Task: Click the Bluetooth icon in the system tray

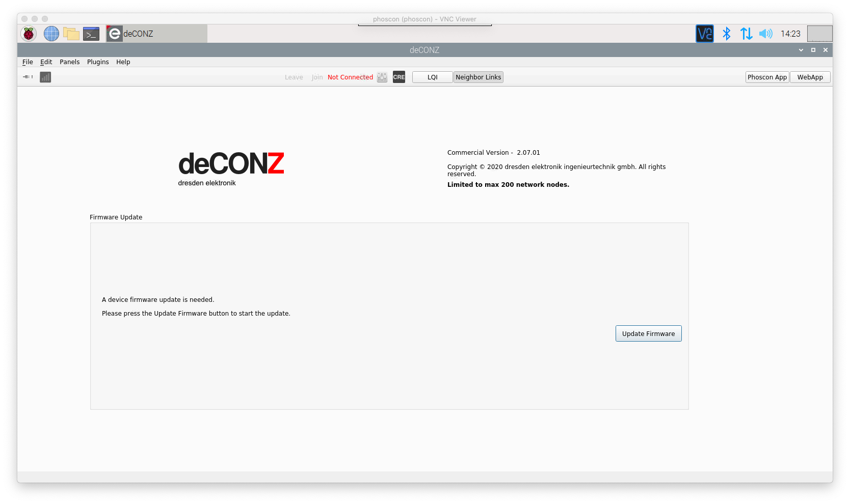Action: tap(726, 34)
